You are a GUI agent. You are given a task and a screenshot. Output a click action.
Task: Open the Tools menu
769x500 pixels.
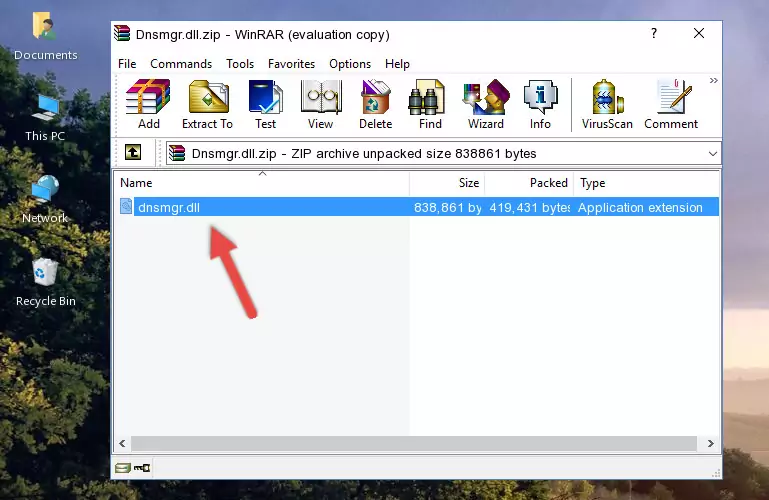point(240,64)
